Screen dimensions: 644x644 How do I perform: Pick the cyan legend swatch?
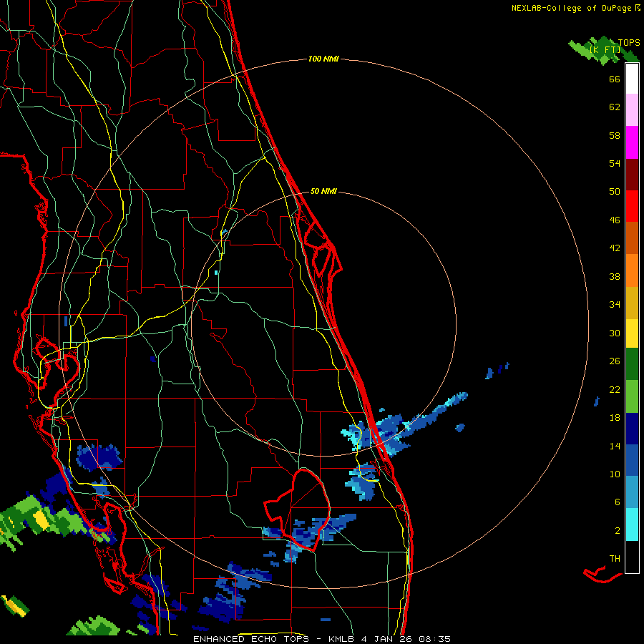tap(632, 525)
